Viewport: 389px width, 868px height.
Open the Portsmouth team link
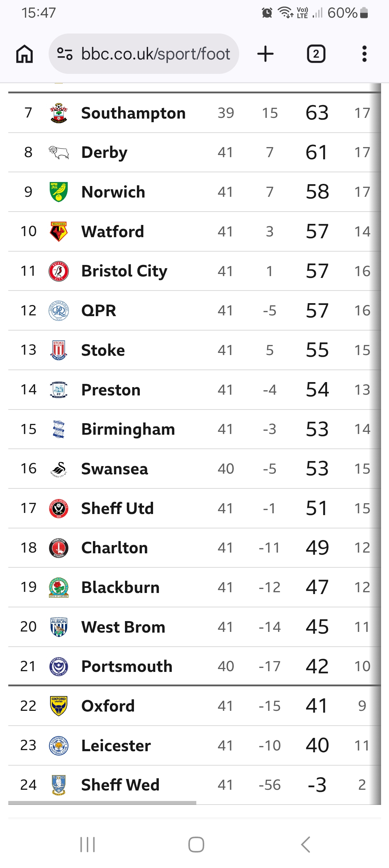[127, 666]
